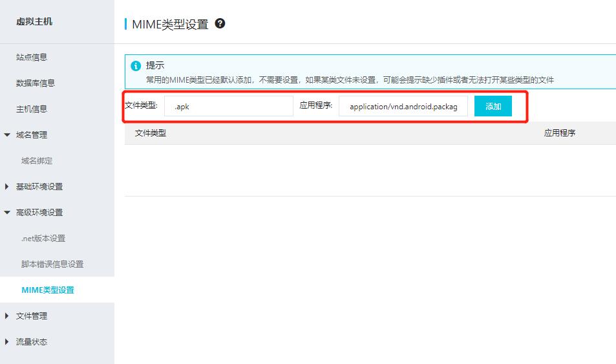Click the 虚拟主机 sidebar title
The height and width of the screenshot is (364, 616).
tap(34, 22)
